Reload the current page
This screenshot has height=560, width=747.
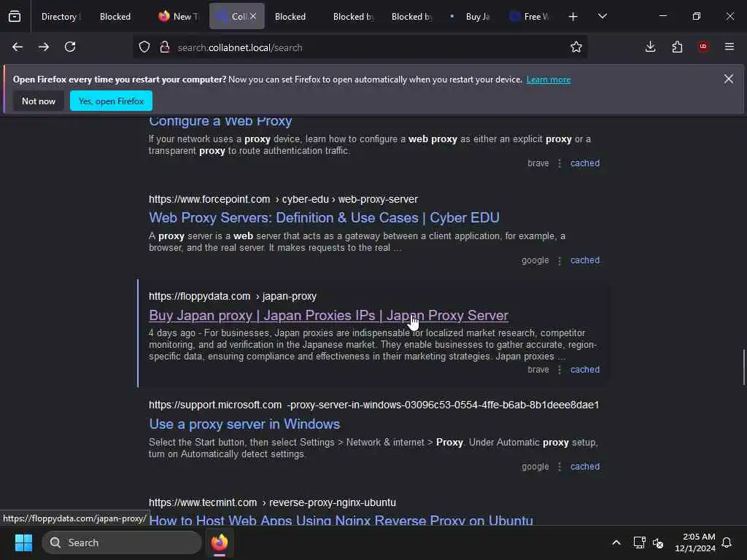pos(70,47)
